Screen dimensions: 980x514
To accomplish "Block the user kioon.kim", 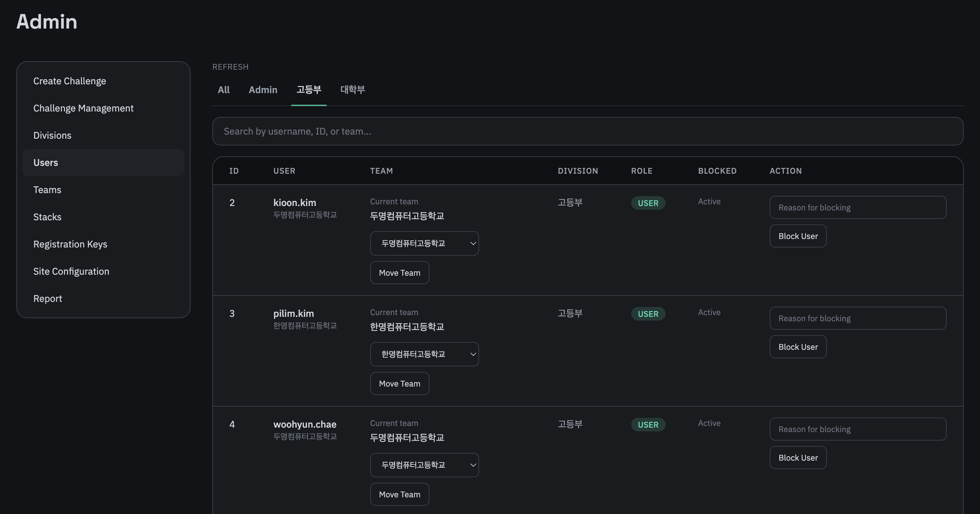I will [798, 236].
